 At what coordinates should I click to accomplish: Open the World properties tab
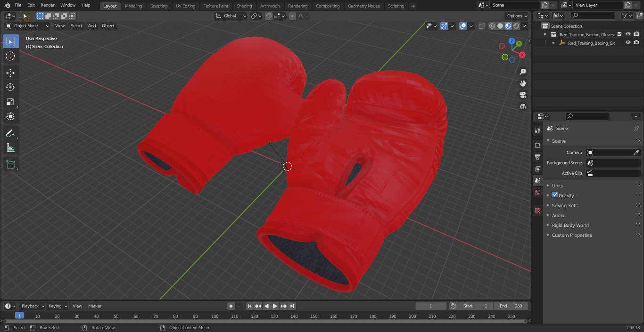pos(537,193)
